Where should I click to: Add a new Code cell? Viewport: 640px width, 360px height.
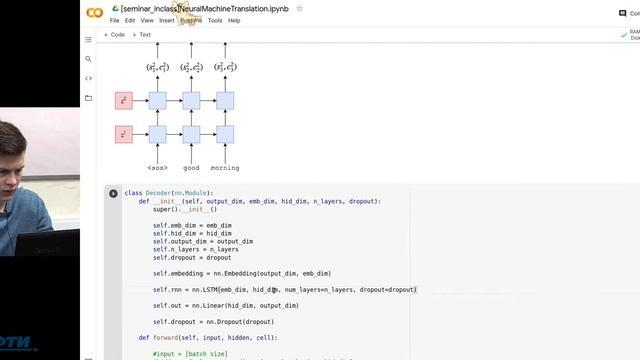click(x=114, y=35)
